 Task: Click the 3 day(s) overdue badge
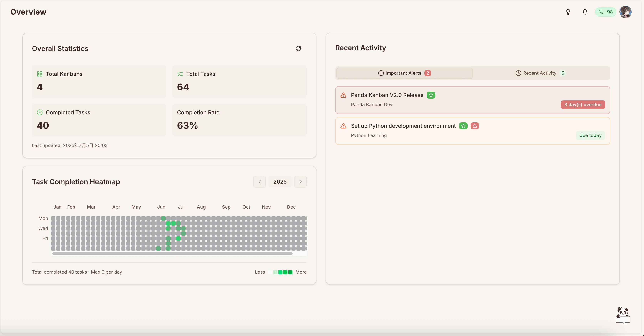(583, 104)
